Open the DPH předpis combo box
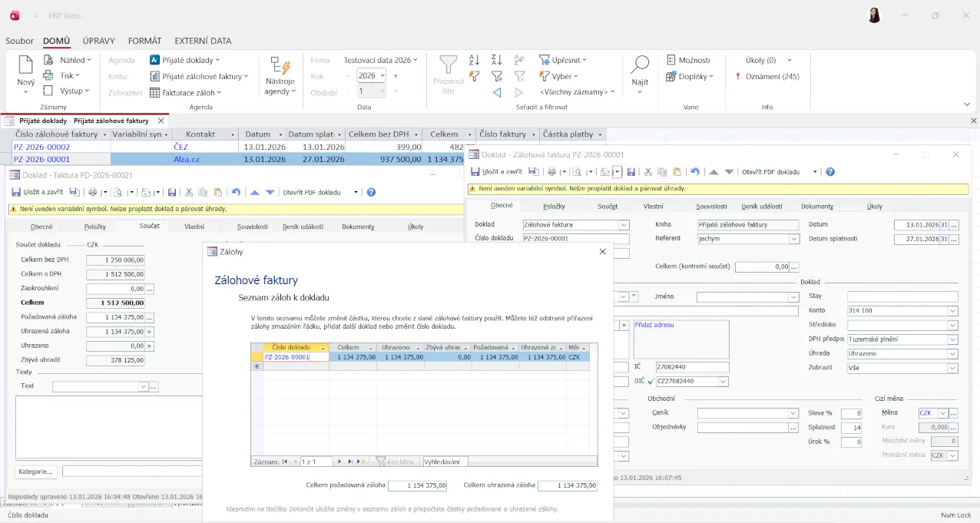The width and height of the screenshot is (980, 523). pyautogui.click(x=953, y=339)
